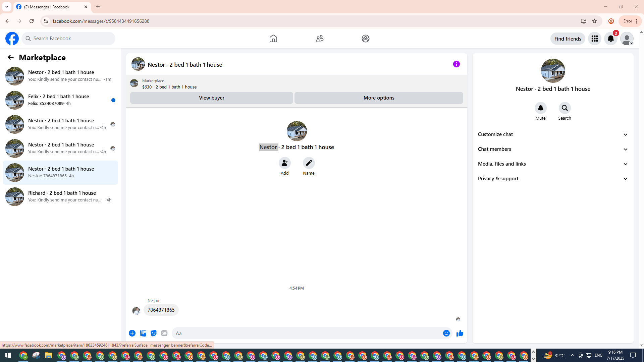644x362 pixels.
Task: Go to the Home feed icon
Action: [273, 39]
